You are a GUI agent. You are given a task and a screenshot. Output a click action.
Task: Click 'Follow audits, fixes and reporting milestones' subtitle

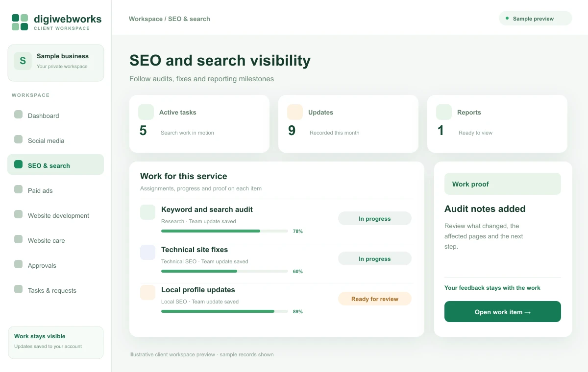[x=202, y=79]
